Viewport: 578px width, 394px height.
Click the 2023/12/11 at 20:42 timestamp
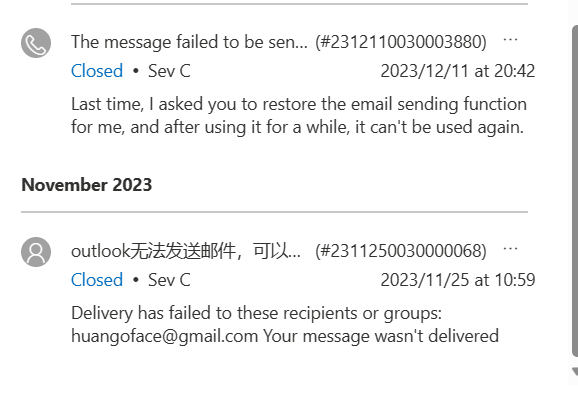pos(457,71)
